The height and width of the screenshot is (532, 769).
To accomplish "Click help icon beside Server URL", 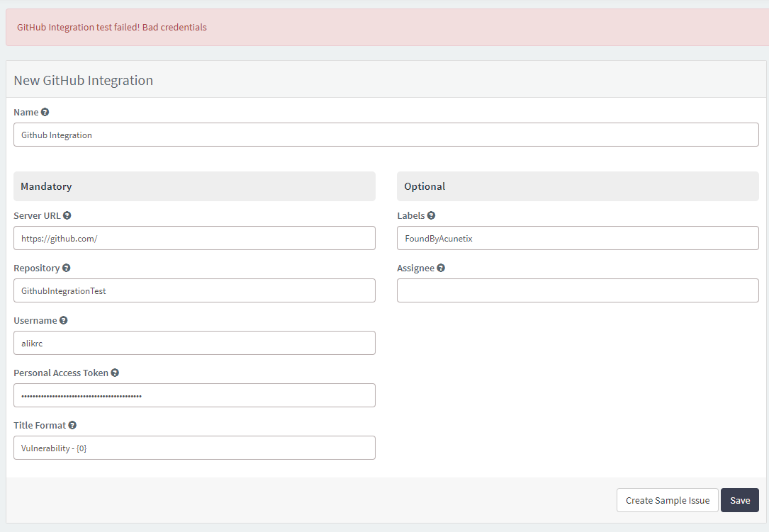I will point(67,215).
